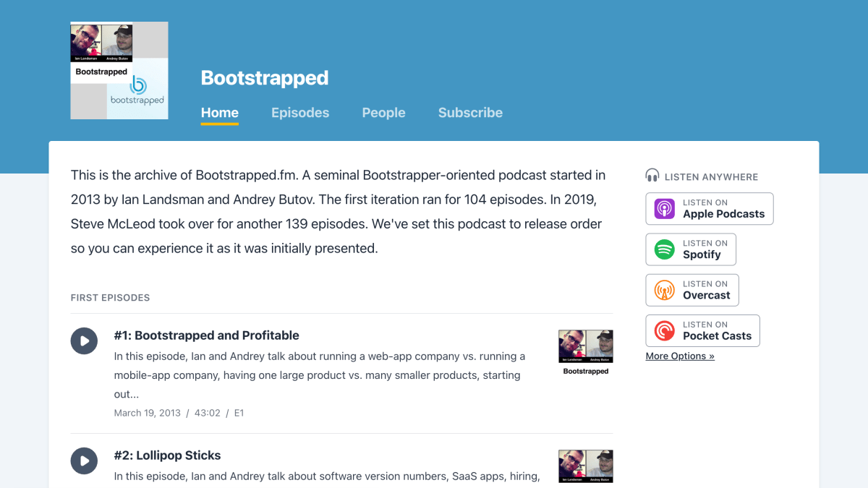Click the podcast archive description paragraph
This screenshot has width=868, height=488.
pos(339,212)
